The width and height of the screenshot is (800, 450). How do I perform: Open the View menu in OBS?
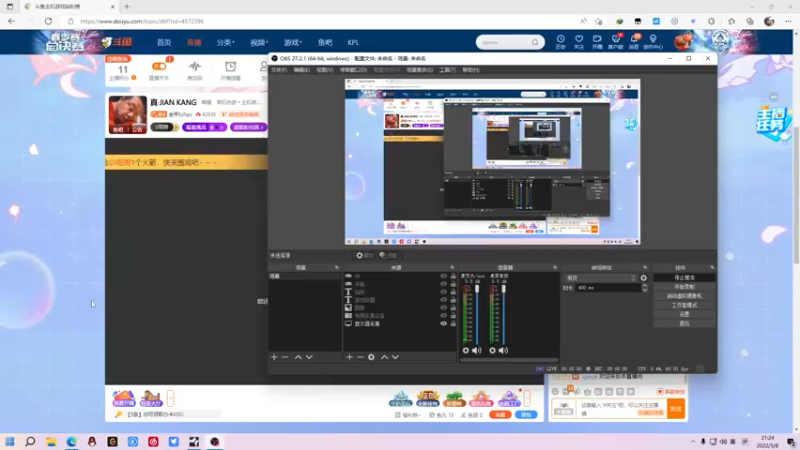click(324, 70)
